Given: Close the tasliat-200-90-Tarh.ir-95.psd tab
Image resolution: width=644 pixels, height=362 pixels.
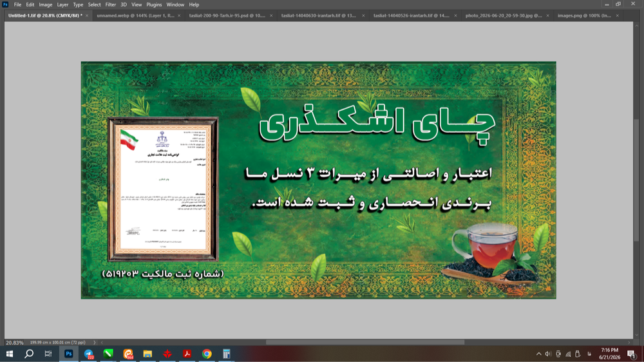Looking at the screenshot, I should pos(271,15).
